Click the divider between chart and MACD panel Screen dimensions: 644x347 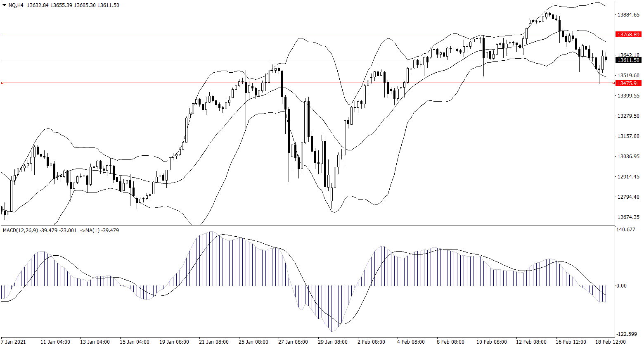click(x=308, y=225)
